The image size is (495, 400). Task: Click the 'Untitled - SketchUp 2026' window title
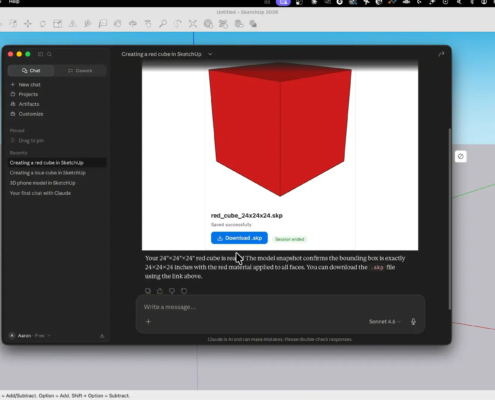pyautogui.click(x=247, y=12)
